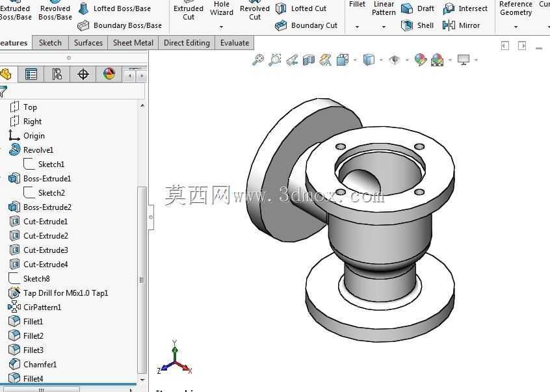This screenshot has width=550, height=392.
Task: Select Revolve1 in the feature tree
Action: click(38, 150)
